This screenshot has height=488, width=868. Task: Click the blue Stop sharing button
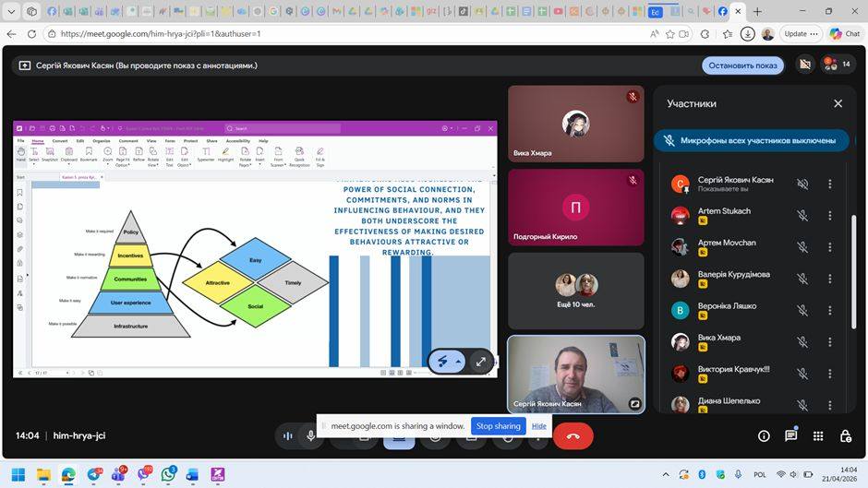[498, 426]
